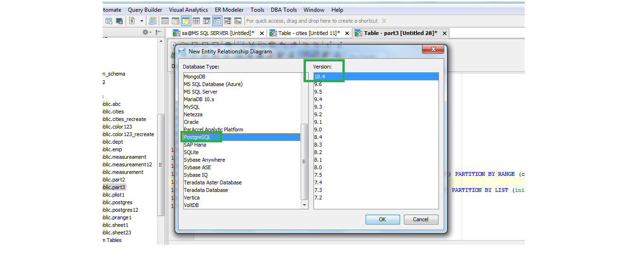
Task: Select SAP Hana database type
Action: (x=242, y=145)
